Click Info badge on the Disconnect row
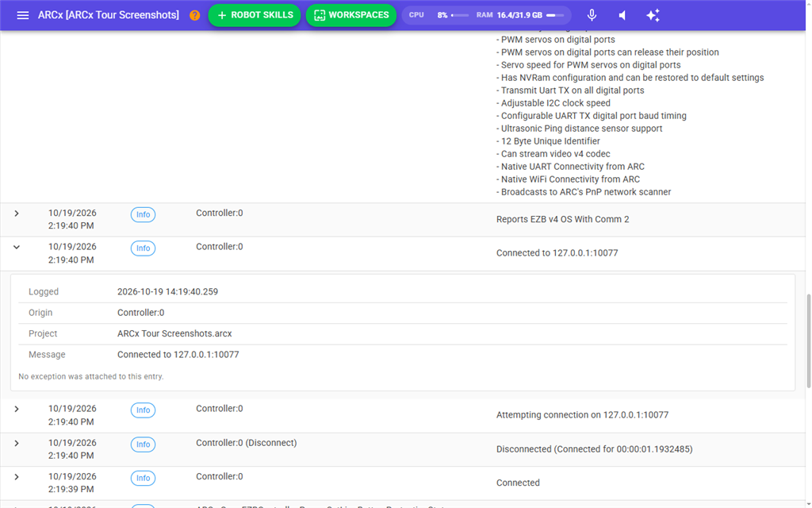812x508 pixels. coord(143,444)
